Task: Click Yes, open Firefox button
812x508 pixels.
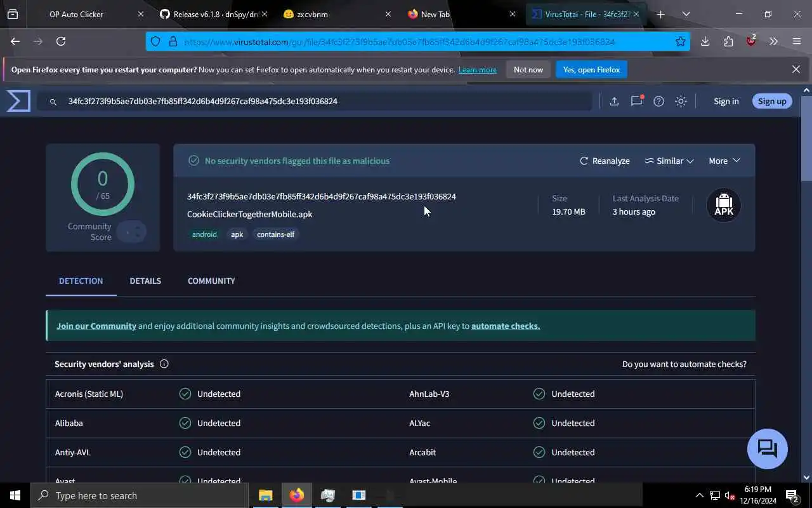Action: click(x=591, y=70)
